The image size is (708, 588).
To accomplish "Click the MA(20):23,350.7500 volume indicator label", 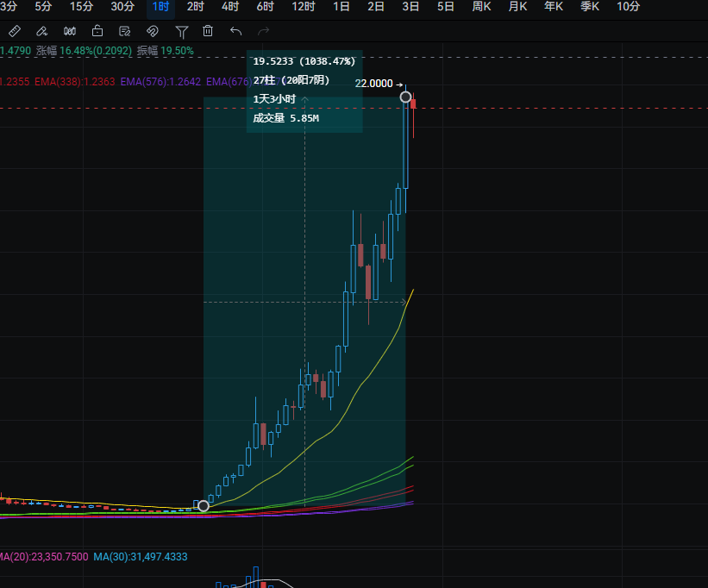I will point(44,556).
